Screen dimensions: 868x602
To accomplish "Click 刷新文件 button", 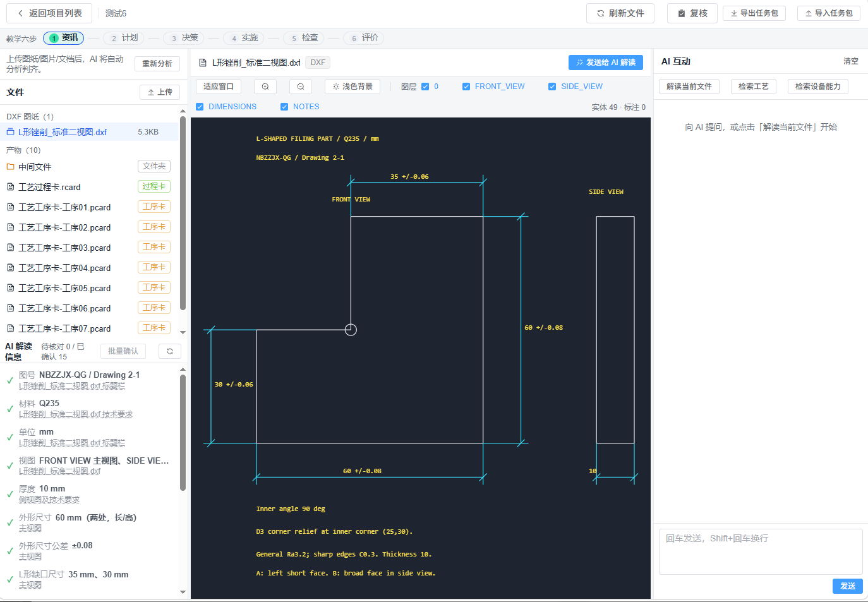I will 620,13.
